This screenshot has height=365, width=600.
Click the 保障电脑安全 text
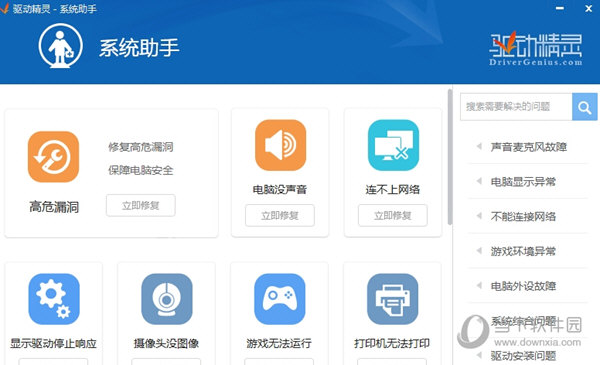click(141, 170)
